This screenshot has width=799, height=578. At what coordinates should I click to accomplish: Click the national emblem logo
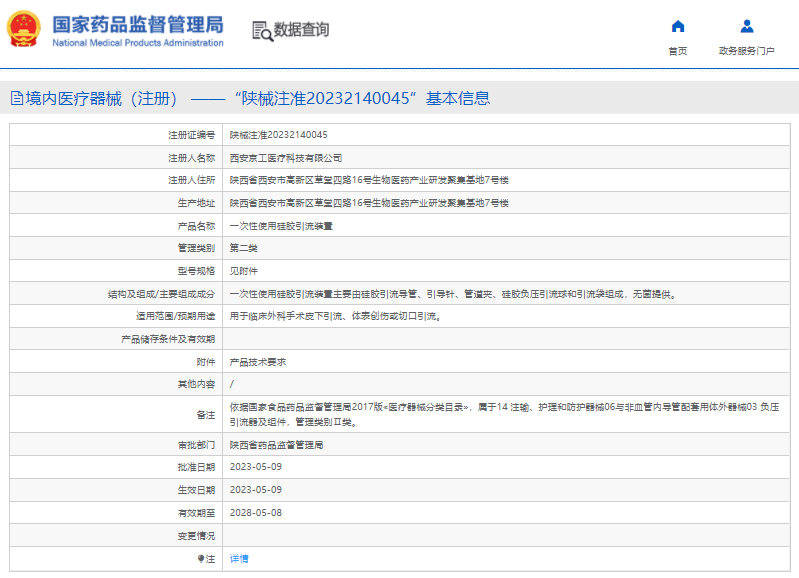(23, 29)
